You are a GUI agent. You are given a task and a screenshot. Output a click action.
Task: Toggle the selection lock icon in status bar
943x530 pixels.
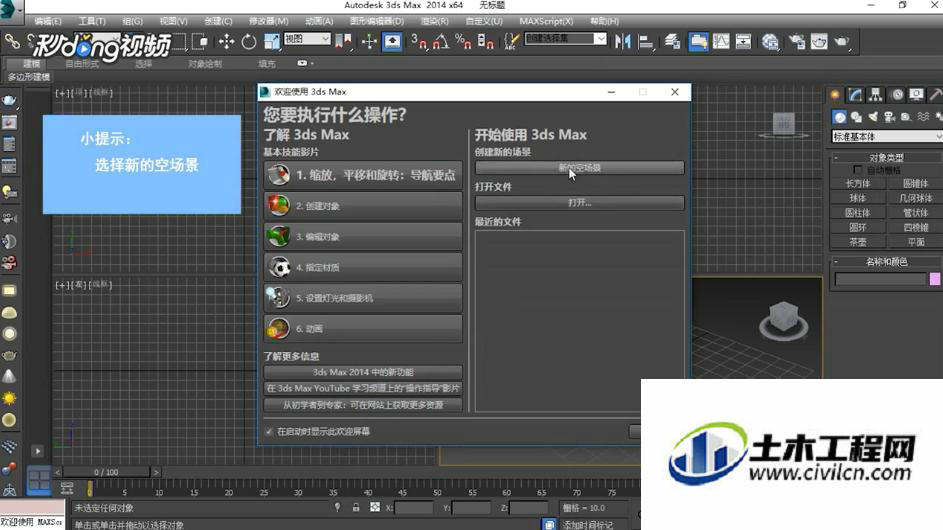click(x=356, y=507)
